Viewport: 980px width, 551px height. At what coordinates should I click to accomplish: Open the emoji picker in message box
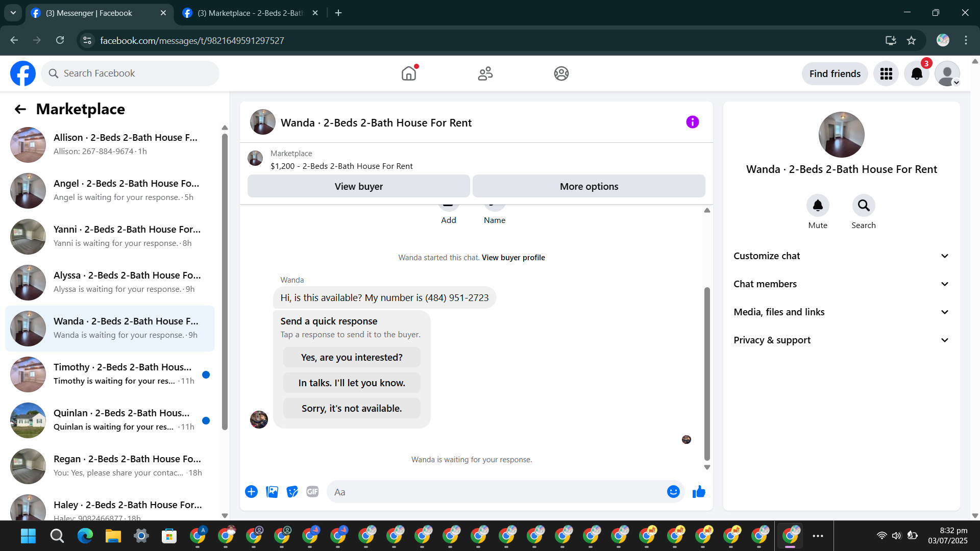coord(673,492)
